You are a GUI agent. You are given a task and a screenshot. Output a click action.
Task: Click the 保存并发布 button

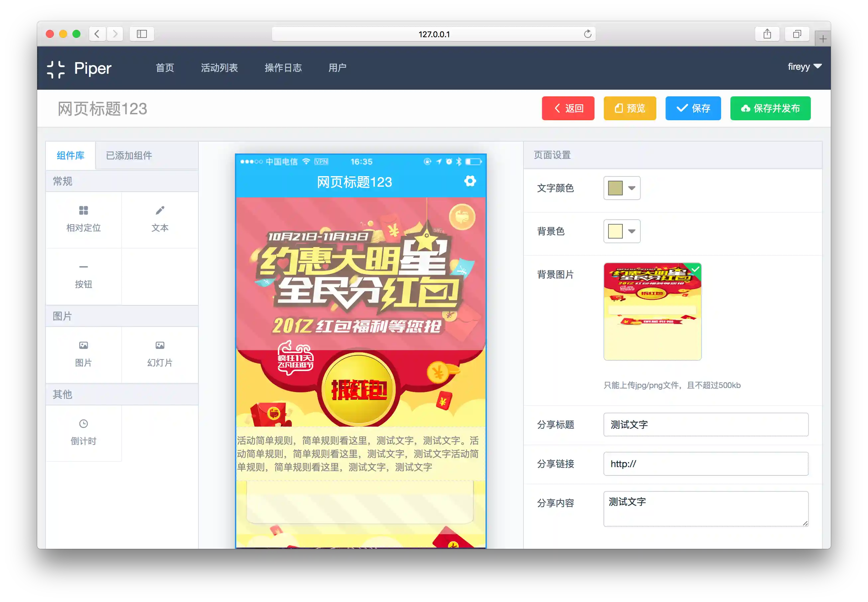770,108
